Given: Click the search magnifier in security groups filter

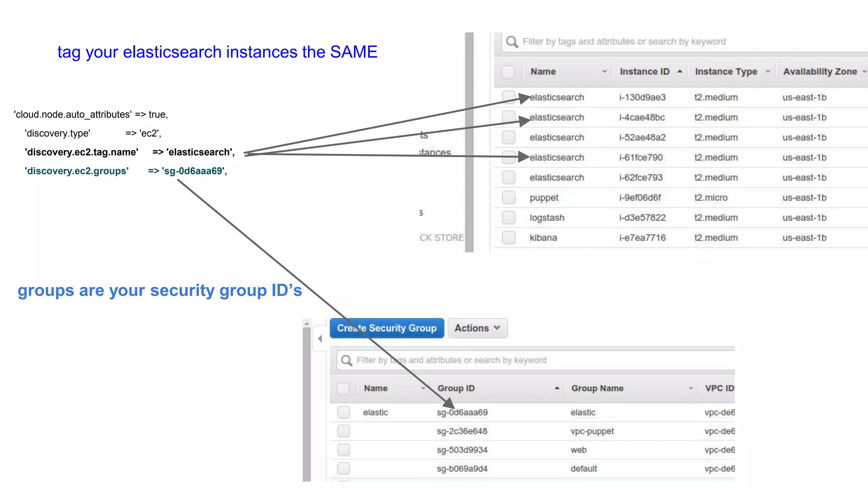Looking at the screenshot, I should coord(347,360).
